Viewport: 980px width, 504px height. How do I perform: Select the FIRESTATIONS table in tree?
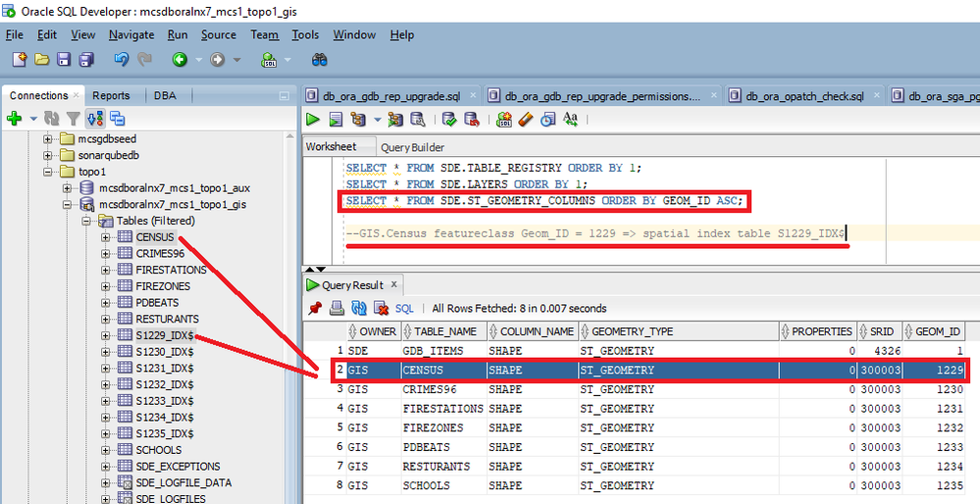[x=171, y=270]
